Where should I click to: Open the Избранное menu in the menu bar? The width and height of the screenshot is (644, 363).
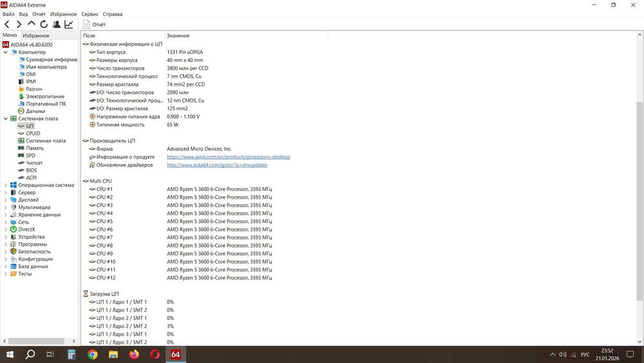63,14
